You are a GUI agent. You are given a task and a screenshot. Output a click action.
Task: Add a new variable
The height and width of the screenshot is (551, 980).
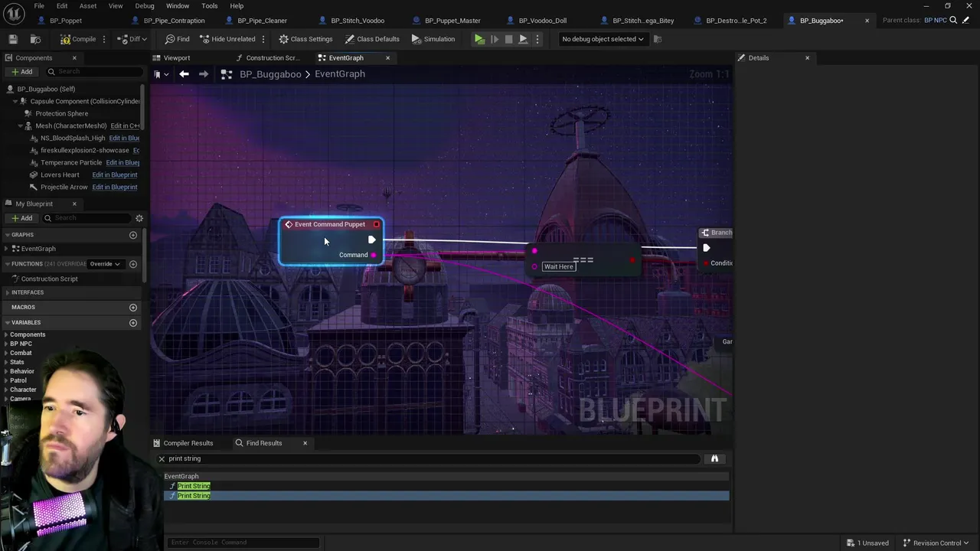(133, 322)
